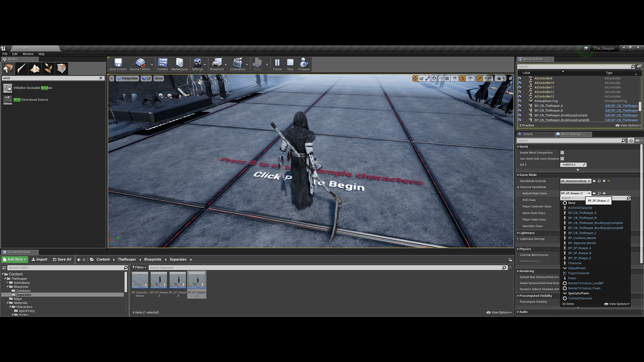Toggle visibility of BP_CB_TheReaper_A
Screen dimensions: 644x362
519,106
